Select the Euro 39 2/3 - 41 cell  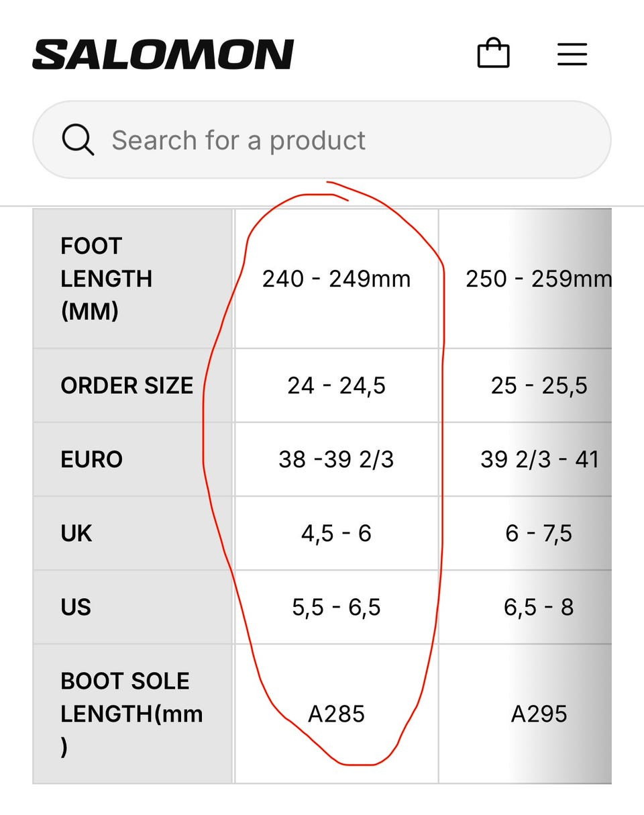[x=526, y=459]
